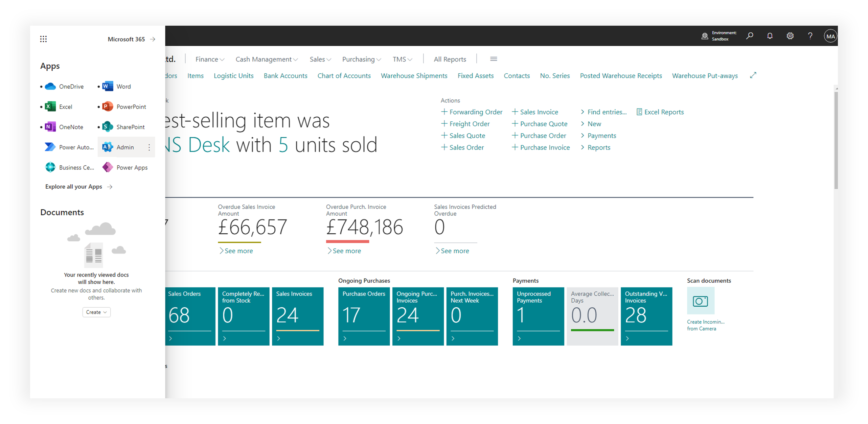This screenshot has height=424, width=868.
Task: Click the search magnifier icon
Action: coord(750,36)
